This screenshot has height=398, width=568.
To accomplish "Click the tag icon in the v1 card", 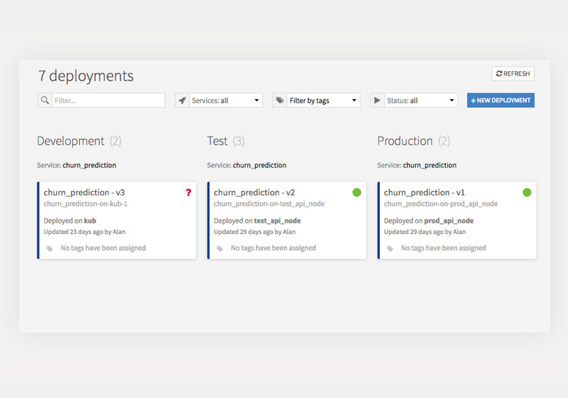I will [x=390, y=248].
